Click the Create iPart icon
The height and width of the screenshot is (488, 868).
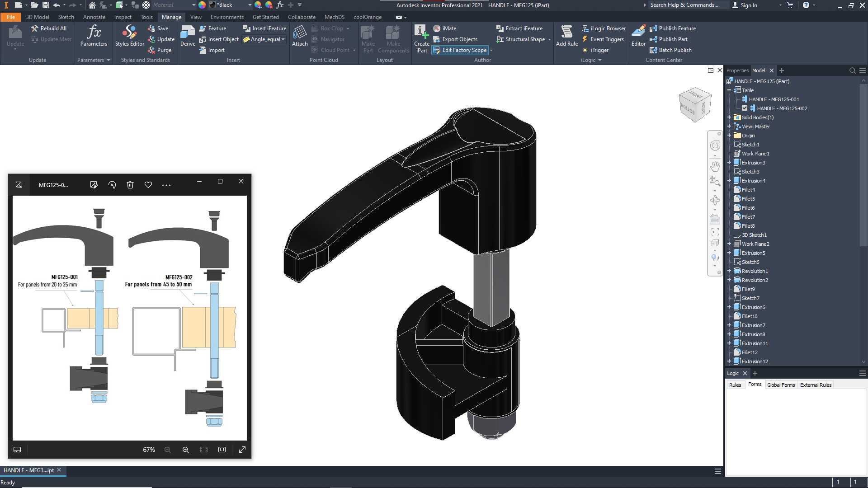tap(421, 39)
